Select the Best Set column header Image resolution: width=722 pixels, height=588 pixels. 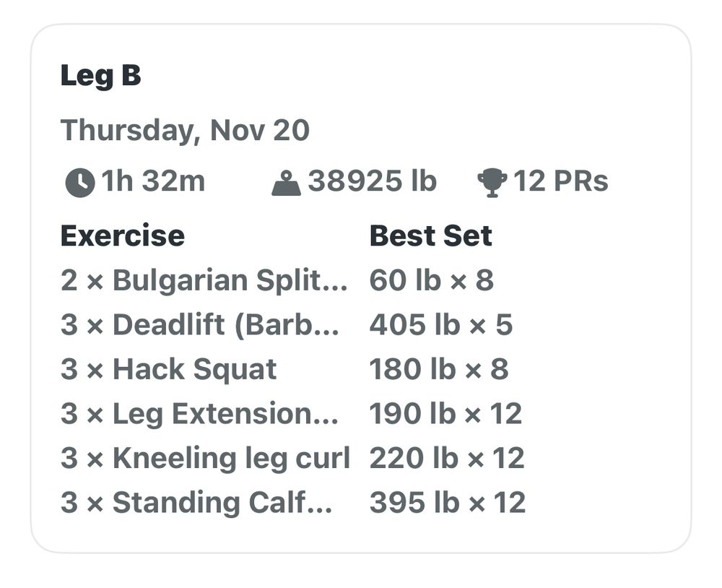pyautogui.click(x=431, y=236)
